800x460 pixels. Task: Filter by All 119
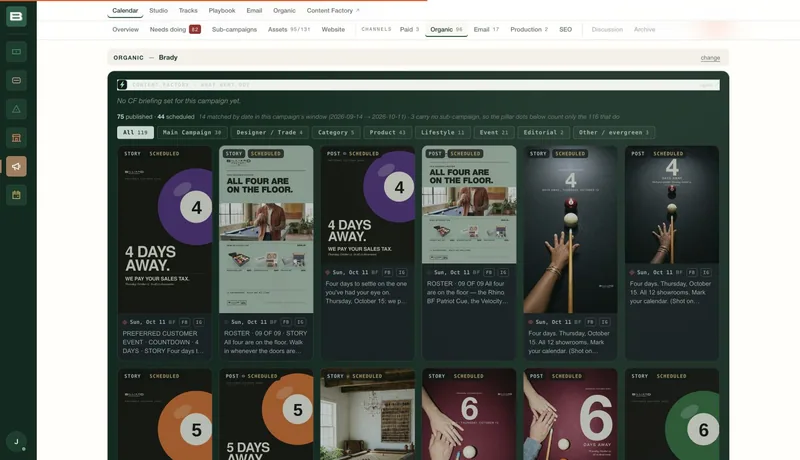135,133
